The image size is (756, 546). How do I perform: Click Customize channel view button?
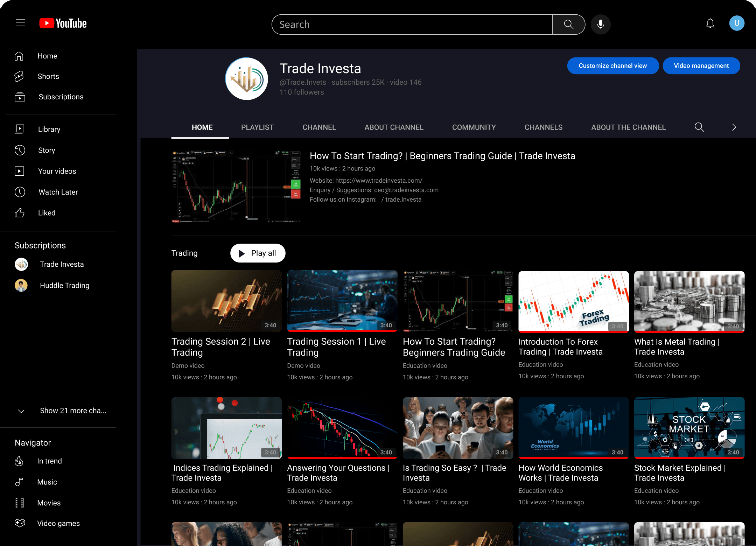(x=613, y=66)
